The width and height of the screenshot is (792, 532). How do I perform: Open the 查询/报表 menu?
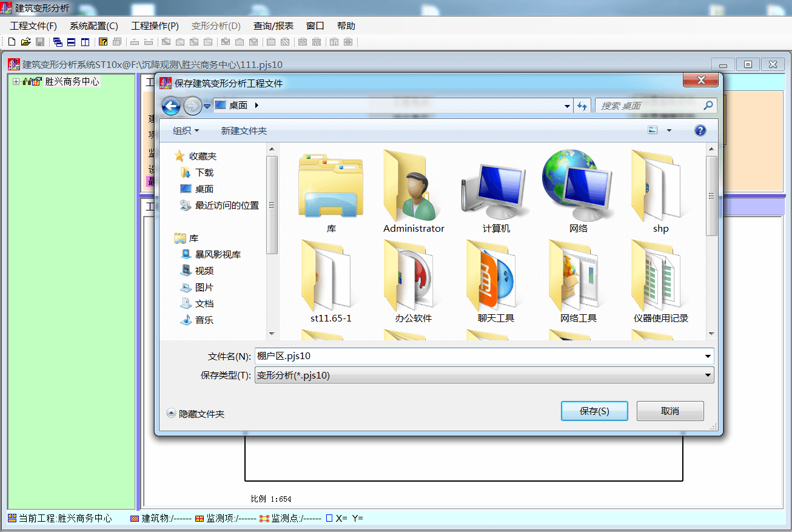273,26
